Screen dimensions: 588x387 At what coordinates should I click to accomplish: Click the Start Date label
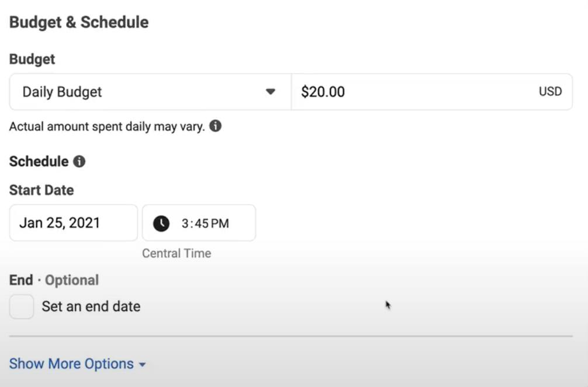coord(41,190)
